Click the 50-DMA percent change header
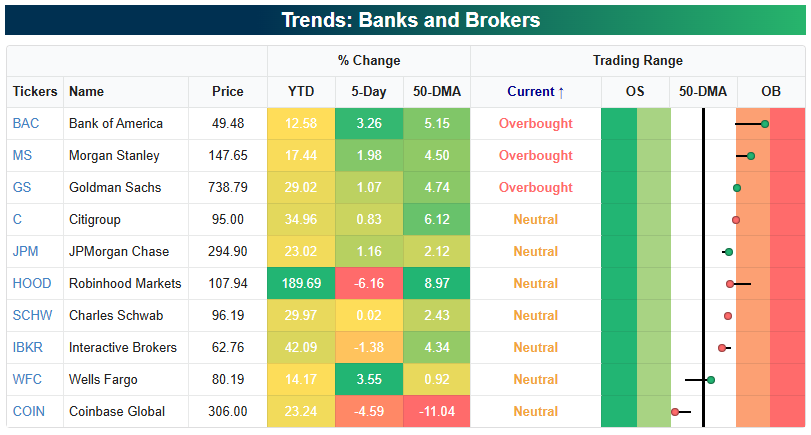Image resolution: width=811 pixels, height=435 pixels. click(x=436, y=92)
